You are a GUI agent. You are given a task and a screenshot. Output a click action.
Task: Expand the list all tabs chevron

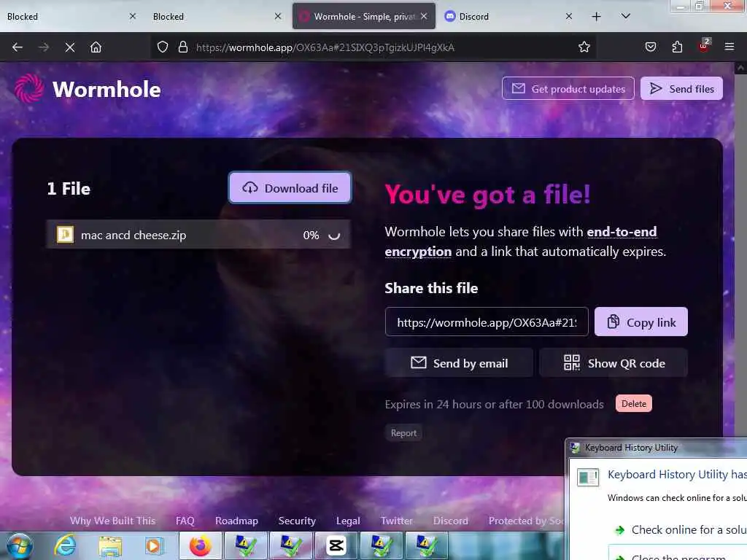(x=626, y=16)
